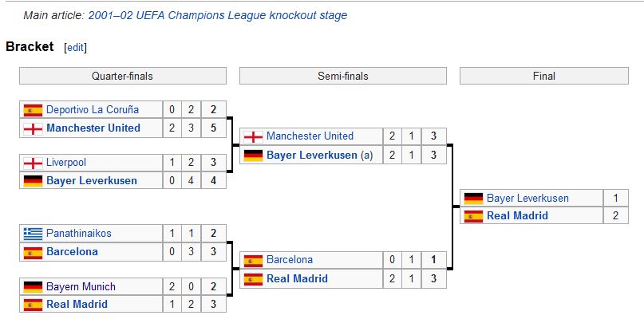Click England flag beside semi-final Manchester United
644x323 pixels.
click(x=253, y=136)
